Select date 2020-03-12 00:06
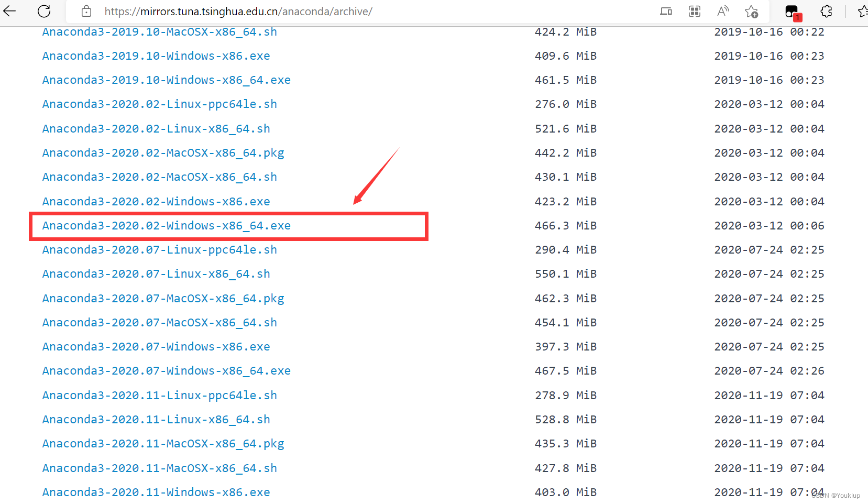Screen dimensions: 868x504 769,226
